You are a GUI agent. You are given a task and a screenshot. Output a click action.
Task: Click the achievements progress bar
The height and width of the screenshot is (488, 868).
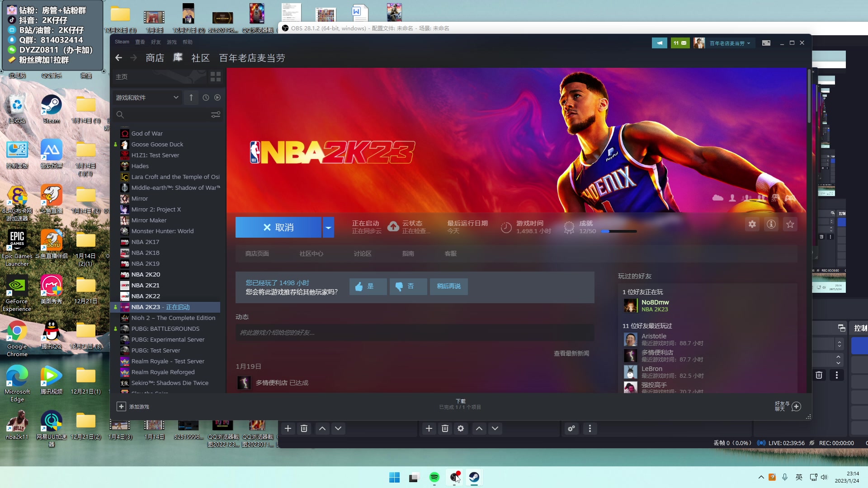point(619,231)
